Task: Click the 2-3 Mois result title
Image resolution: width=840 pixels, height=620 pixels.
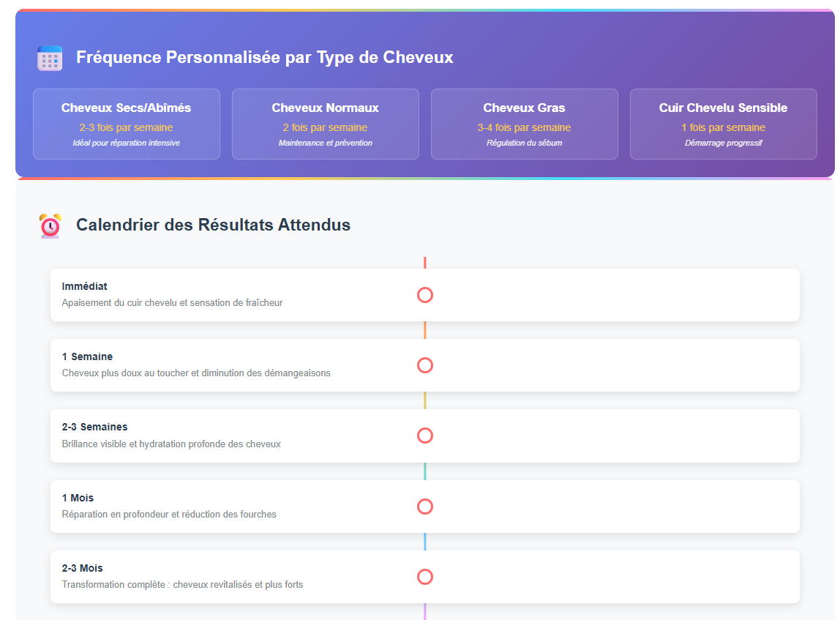Action: 83,568
